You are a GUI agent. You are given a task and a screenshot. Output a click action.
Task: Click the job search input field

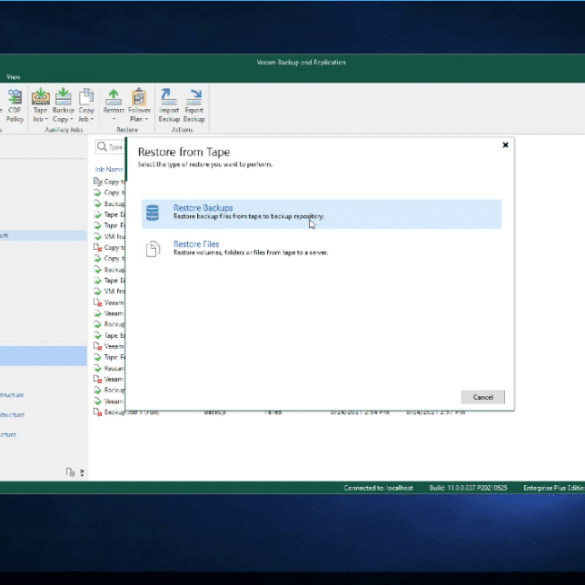tap(110, 147)
